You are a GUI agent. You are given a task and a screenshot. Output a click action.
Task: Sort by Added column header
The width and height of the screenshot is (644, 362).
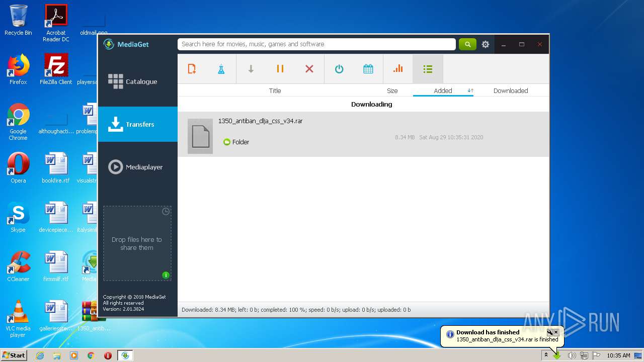(x=443, y=91)
